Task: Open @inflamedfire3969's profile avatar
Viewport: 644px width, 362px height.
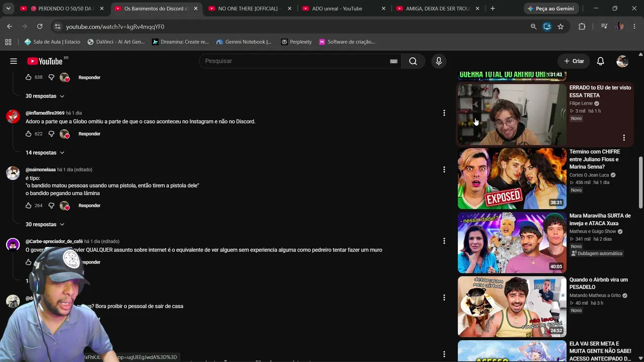Action: coord(13,117)
